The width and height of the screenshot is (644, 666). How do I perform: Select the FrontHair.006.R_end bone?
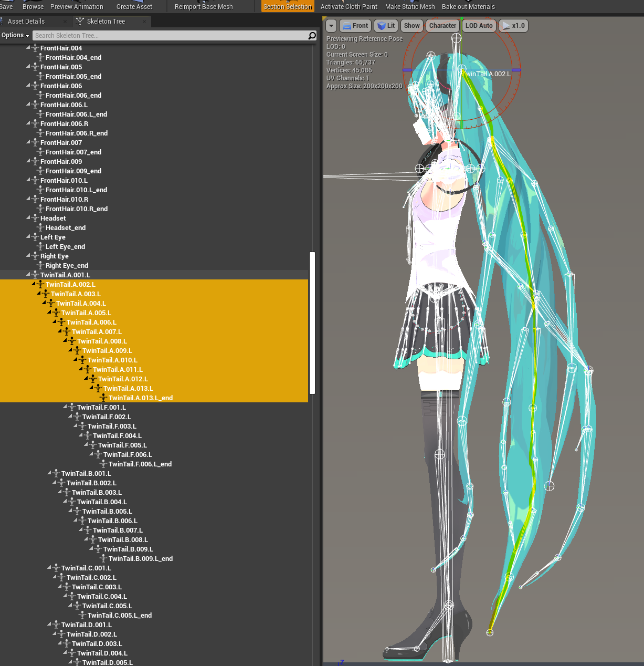coord(77,133)
